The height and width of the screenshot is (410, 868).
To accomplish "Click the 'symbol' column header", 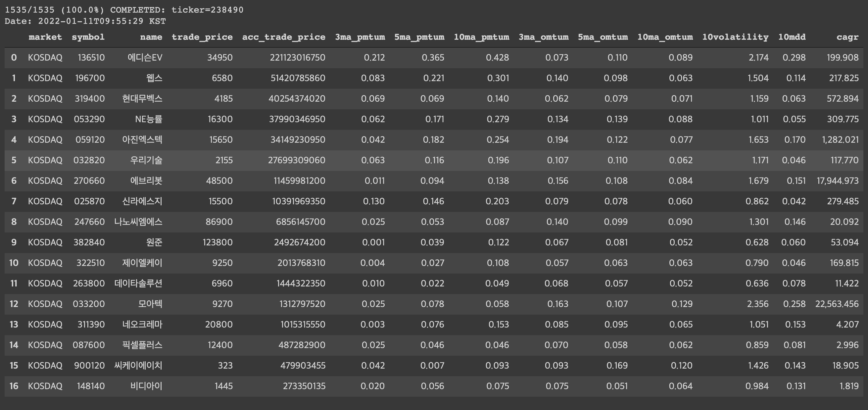I will pos(88,37).
